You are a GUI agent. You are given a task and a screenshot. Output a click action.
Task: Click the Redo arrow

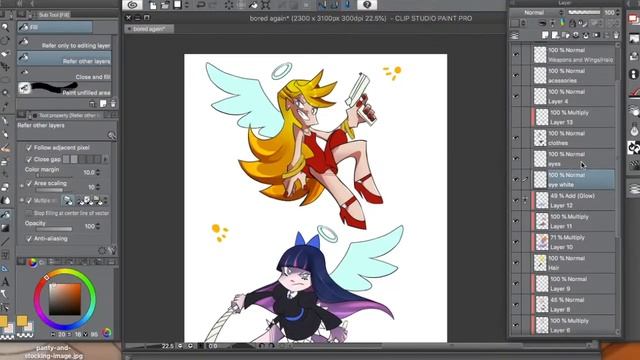coord(213,5)
